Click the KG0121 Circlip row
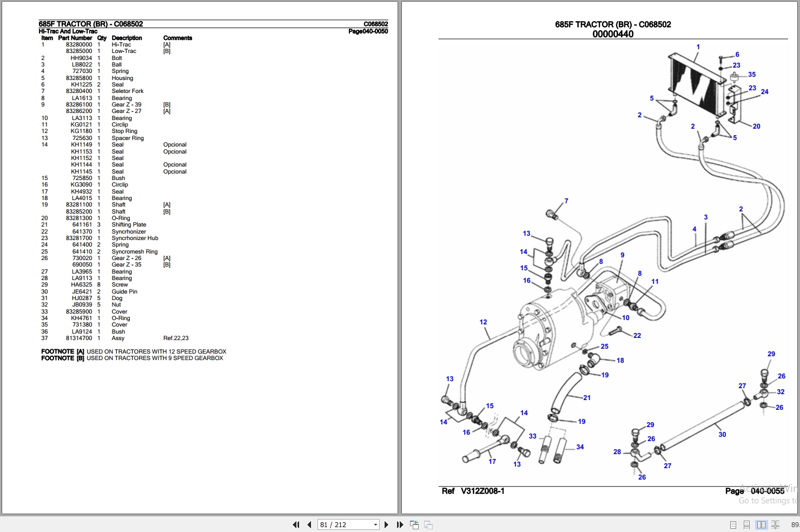 click(x=85, y=124)
